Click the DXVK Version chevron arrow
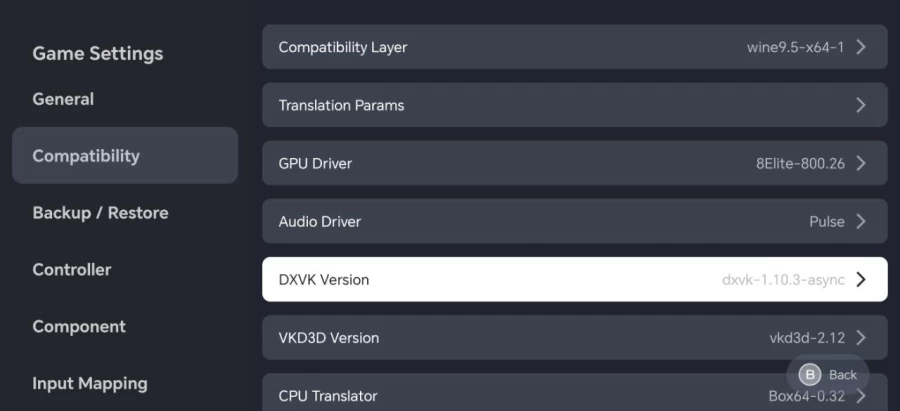 (x=860, y=280)
